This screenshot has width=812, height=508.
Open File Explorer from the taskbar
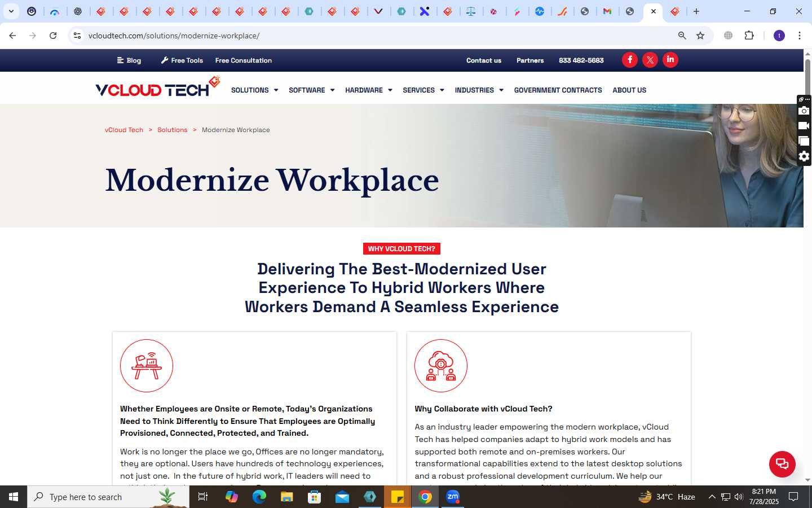(287, 497)
